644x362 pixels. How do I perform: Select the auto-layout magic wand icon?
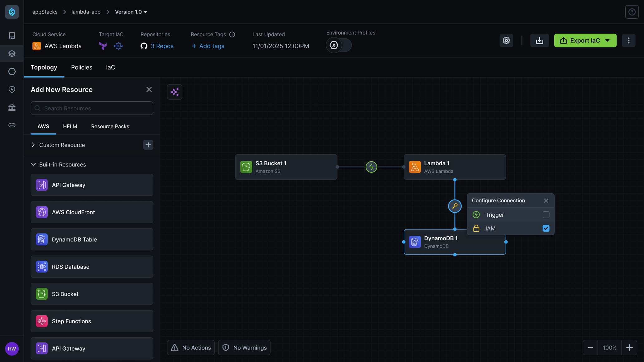pyautogui.click(x=175, y=92)
